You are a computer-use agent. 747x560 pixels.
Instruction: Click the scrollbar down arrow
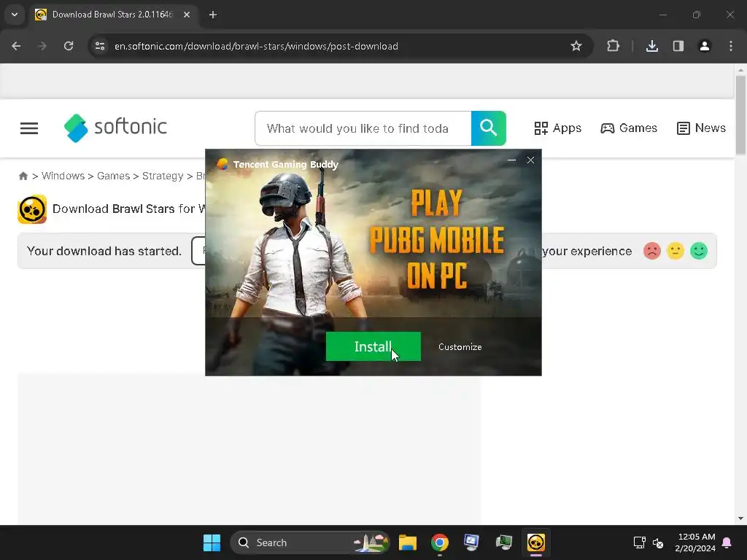(740, 518)
